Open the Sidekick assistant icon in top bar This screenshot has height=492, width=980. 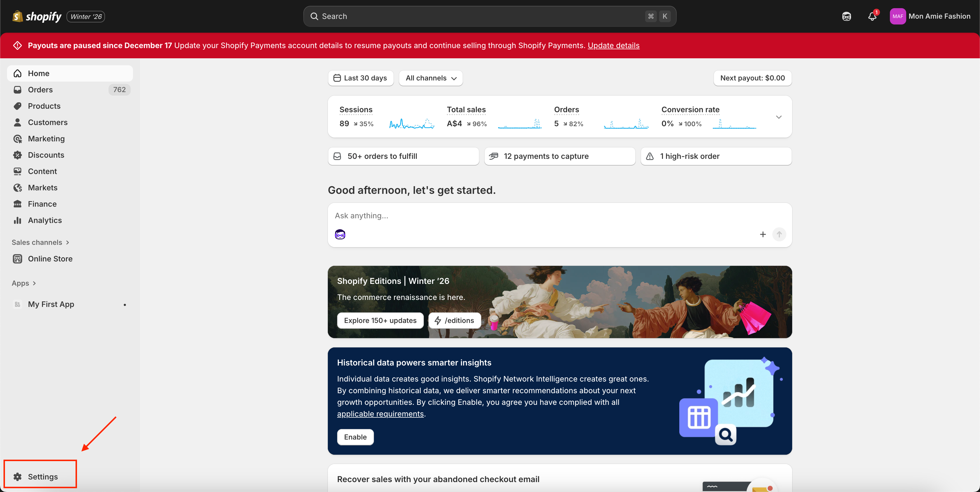coord(846,16)
